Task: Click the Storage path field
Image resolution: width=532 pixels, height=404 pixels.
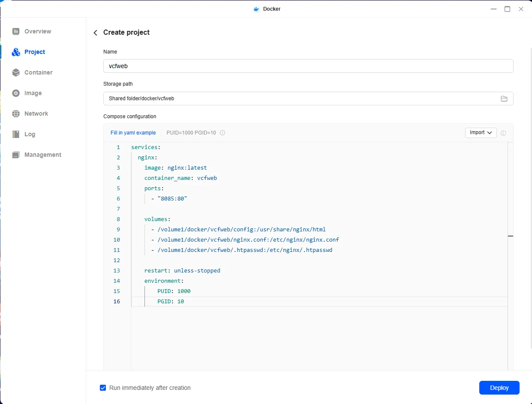Action: coord(300,99)
